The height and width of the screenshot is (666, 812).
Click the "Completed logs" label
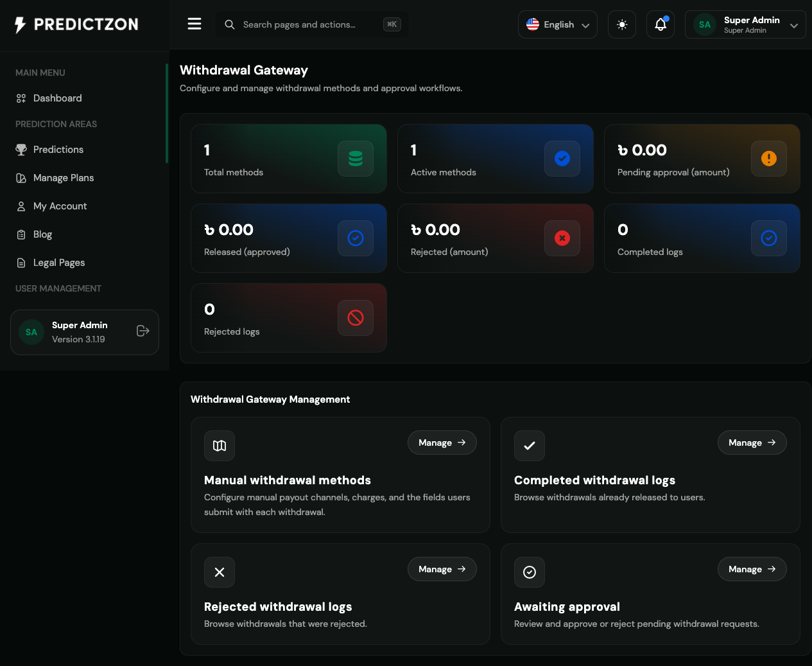(x=650, y=252)
